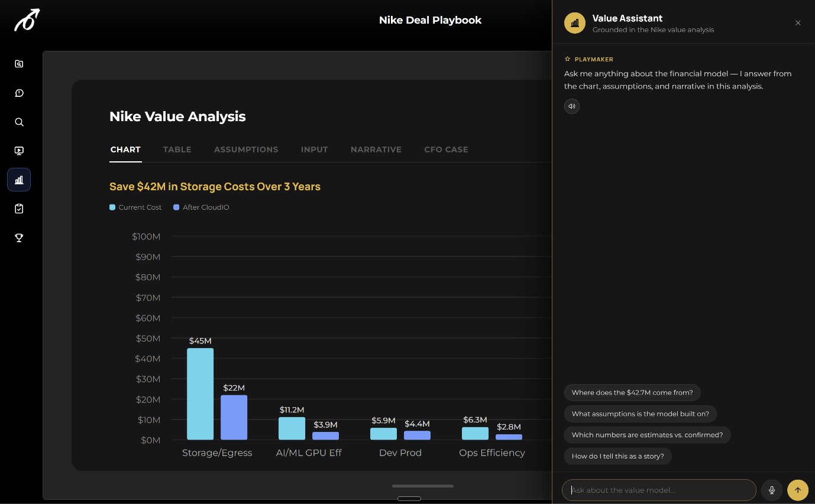Open the CFO CASE tab

pyautogui.click(x=446, y=149)
